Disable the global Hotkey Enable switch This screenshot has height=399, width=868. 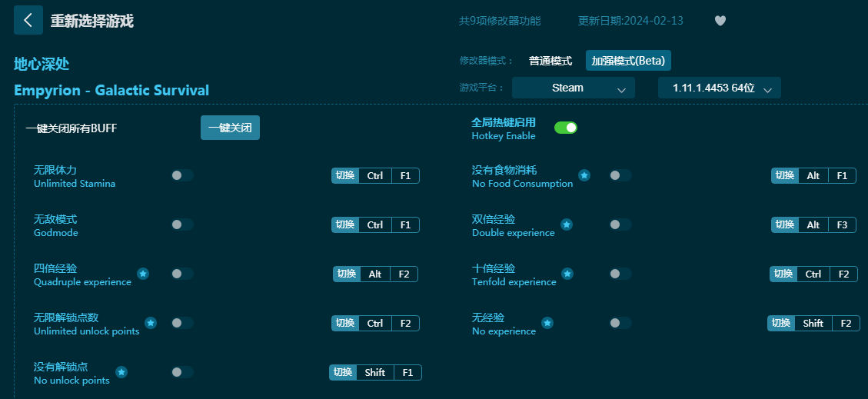tap(566, 128)
